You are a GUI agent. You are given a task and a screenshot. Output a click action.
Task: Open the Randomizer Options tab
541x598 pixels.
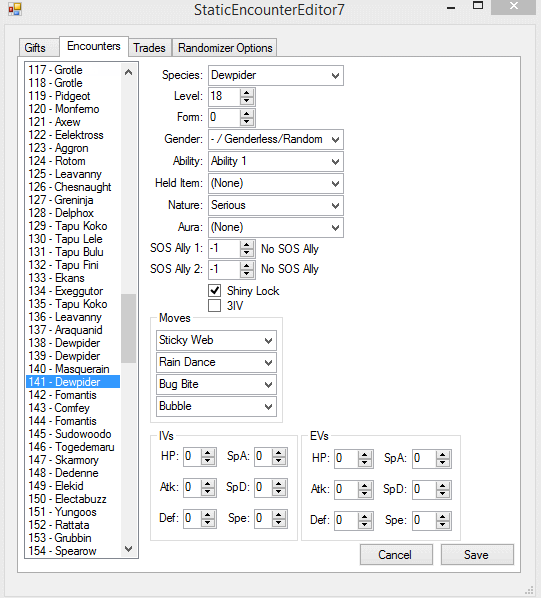click(225, 48)
